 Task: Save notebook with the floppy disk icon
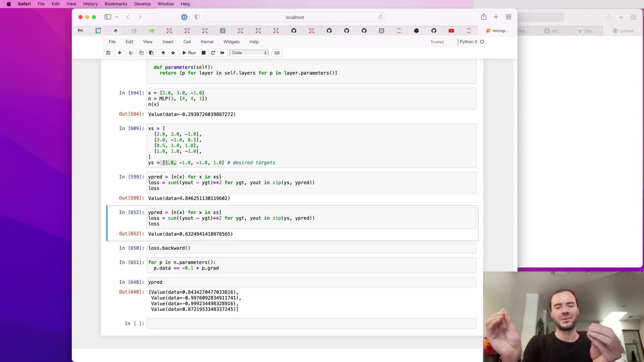108,53
